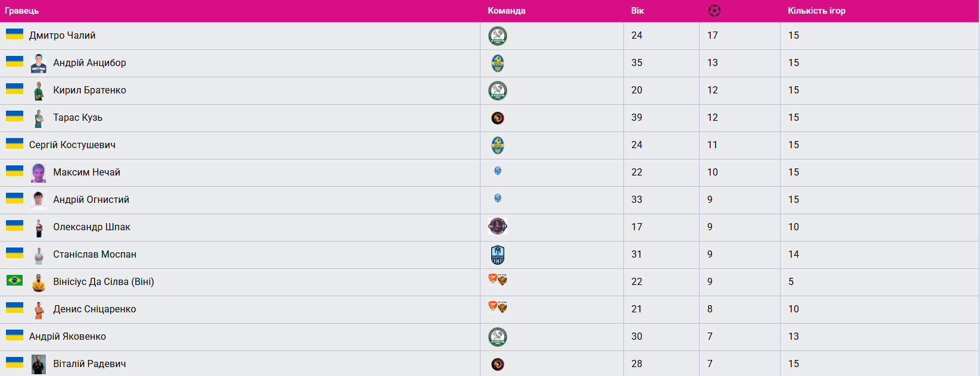Sort by Кількість ігор column header

coord(816,11)
